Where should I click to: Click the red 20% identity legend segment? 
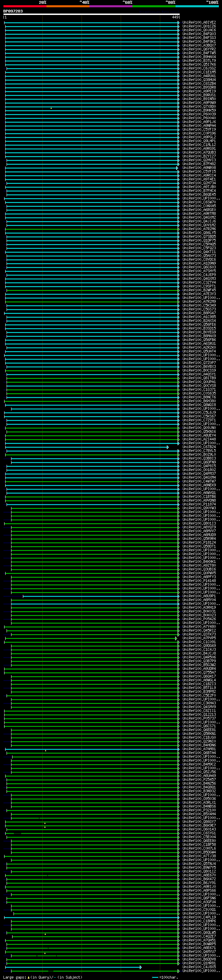pos(25,6)
